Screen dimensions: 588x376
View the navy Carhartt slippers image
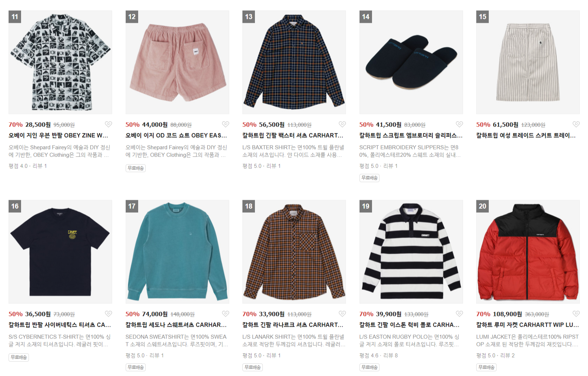411,62
